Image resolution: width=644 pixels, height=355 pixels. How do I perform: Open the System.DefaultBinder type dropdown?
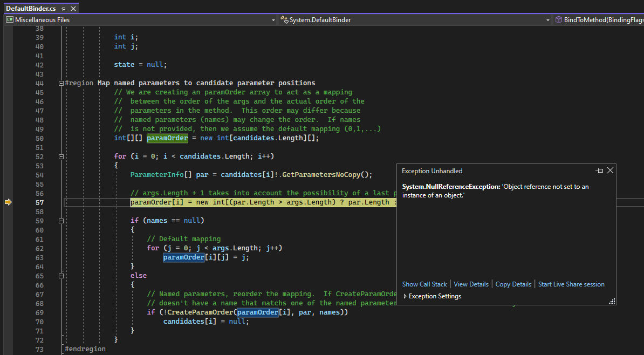[548, 20]
